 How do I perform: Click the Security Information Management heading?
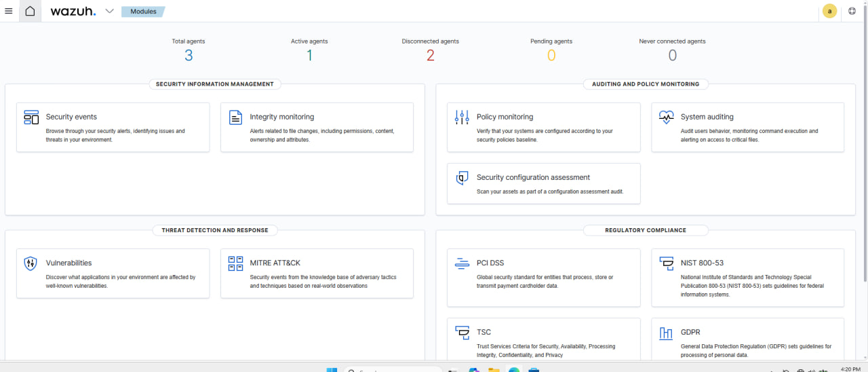(215, 84)
